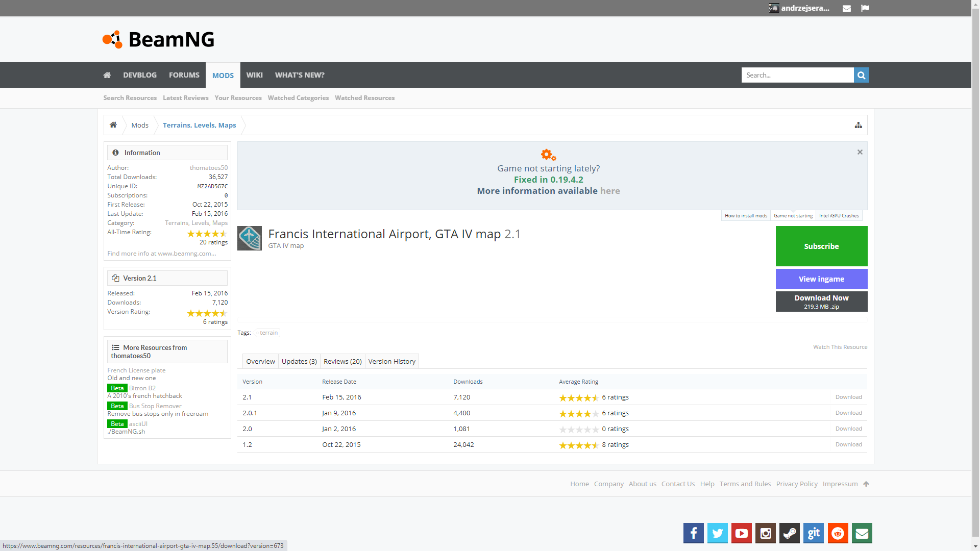Click into the Search input field
The image size is (980, 551).
pyautogui.click(x=797, y=75)
